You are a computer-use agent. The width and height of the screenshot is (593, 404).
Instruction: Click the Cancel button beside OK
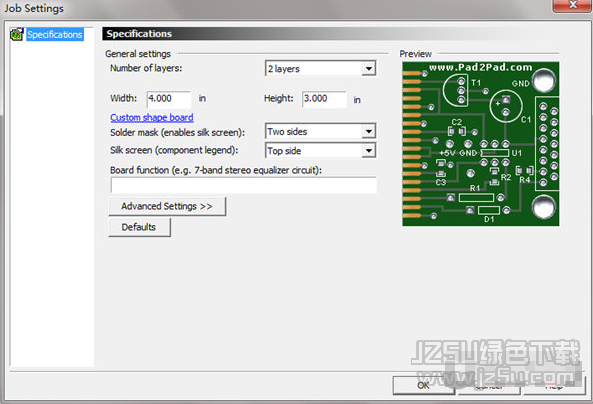coord(489,385)
